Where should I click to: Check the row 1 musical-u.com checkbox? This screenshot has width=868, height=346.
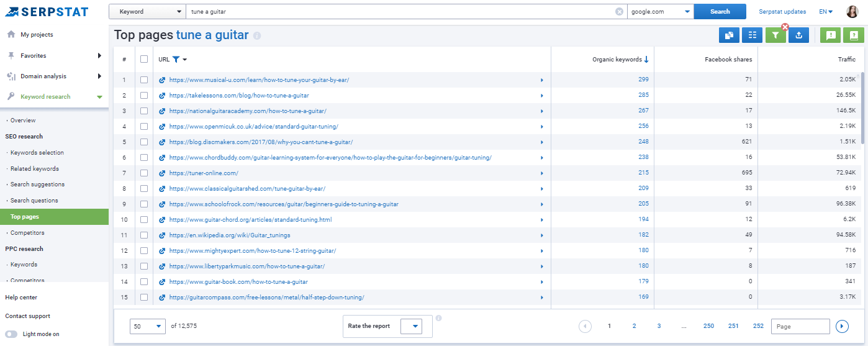click(144, 80)
